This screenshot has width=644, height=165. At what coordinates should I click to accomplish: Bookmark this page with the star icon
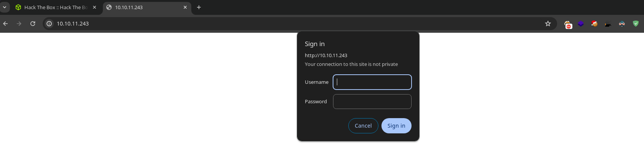pyautogui.click(x=548, y=24)
